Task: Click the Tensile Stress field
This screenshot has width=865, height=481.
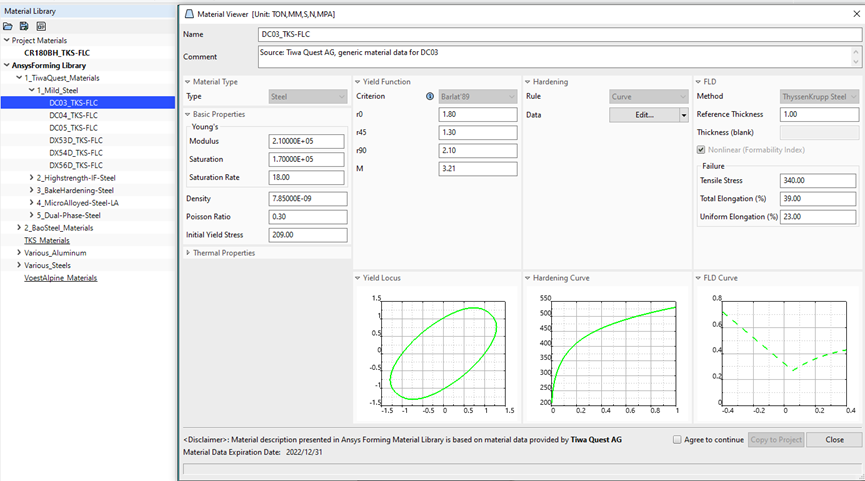Action: click(818, 180)
